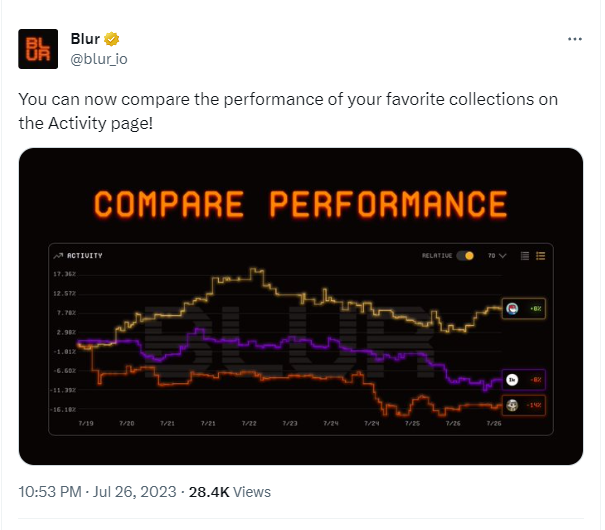
Task: Toggle the Relative switch off
Action: click(x=465, y=256)
